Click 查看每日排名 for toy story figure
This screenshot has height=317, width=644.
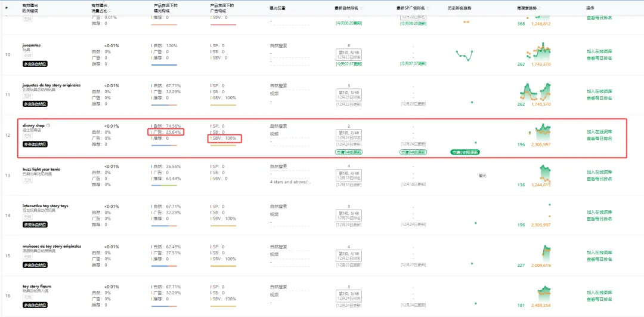599,299
